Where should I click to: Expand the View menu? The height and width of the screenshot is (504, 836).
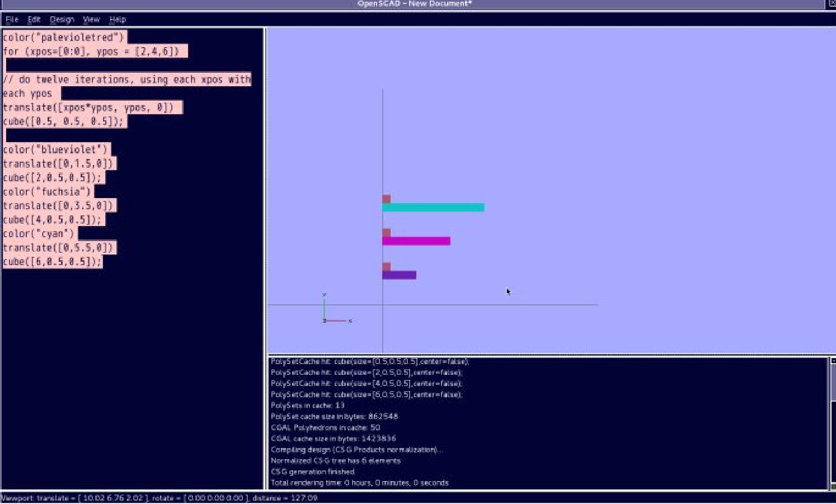point(91,20)
